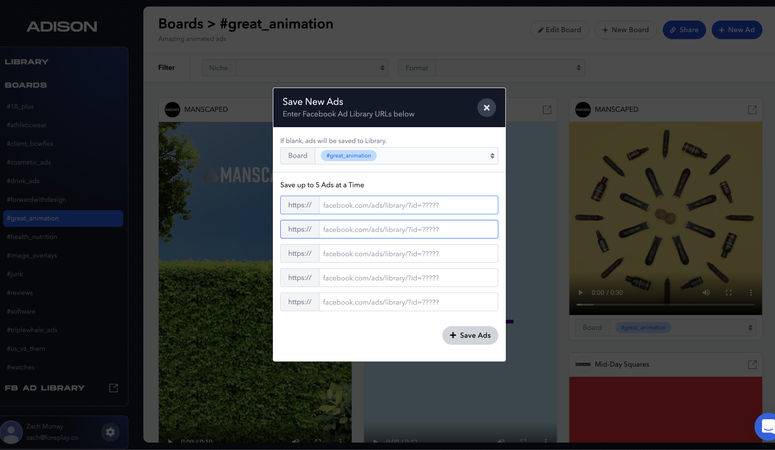Image resolution: width=775 pixels, height=450 pixels.
Task: Click #great_animation tag in Board field
Action: point(348,156)
